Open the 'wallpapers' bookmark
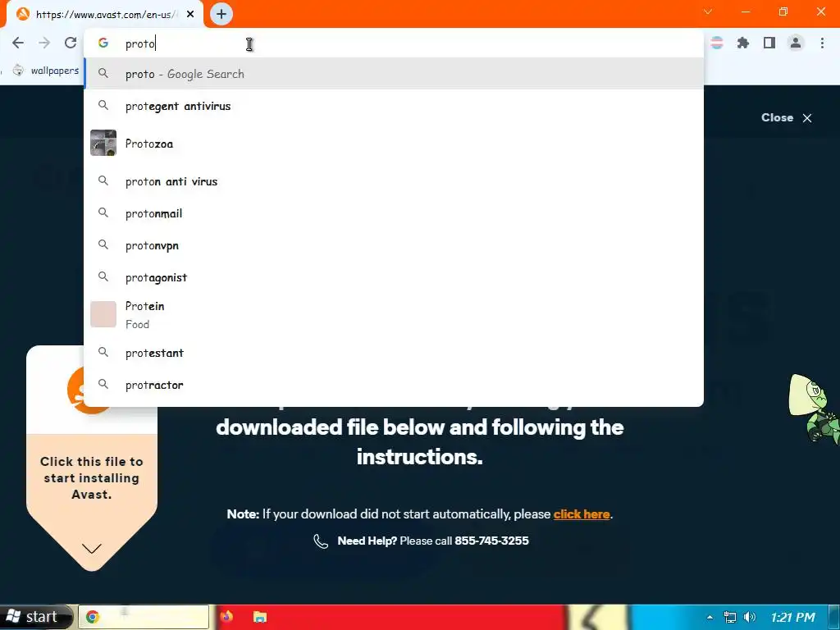The height and width of the screenshot is (630, 840). pos(46,71)
